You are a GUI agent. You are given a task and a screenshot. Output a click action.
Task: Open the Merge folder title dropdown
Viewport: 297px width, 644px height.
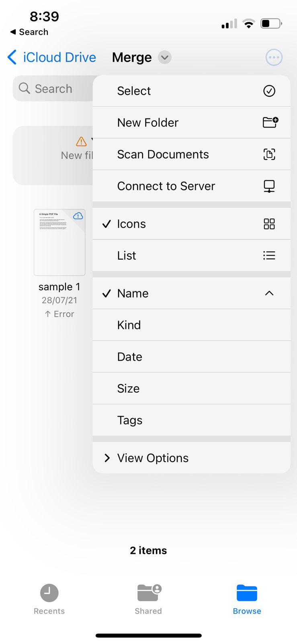(164, 57)
